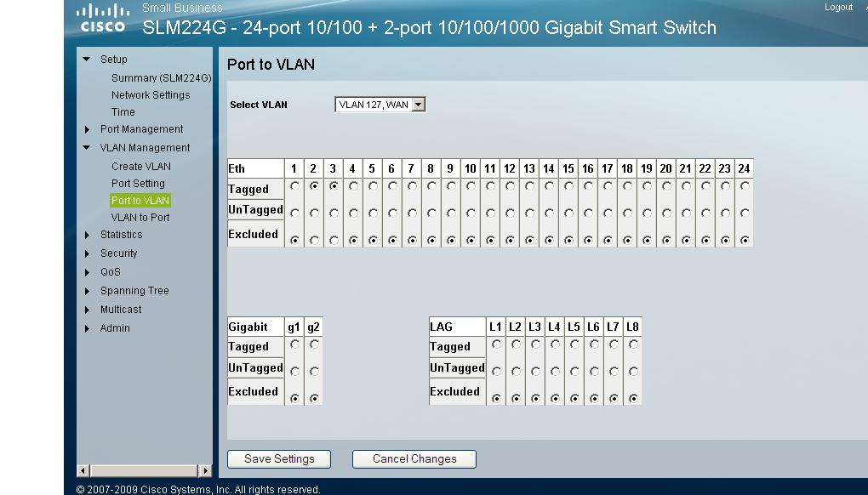Set LAG L1 to Tagged
868x495 pixels.
(497, 344)
